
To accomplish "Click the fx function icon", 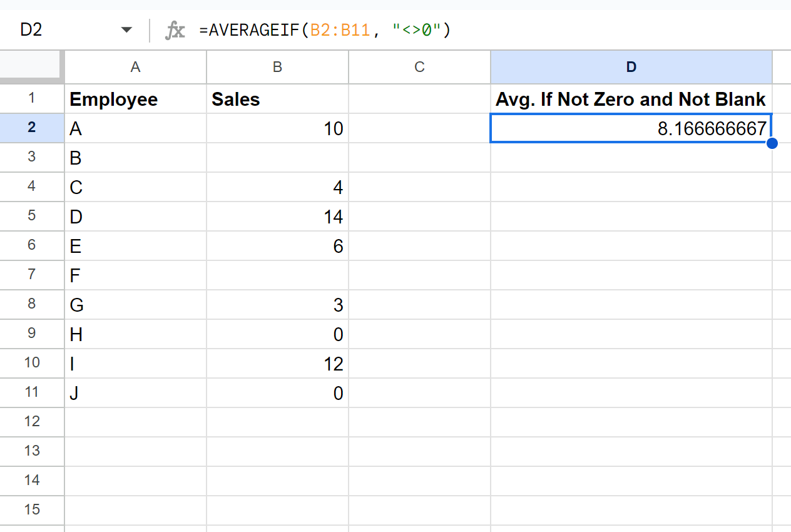I will coord(175,30).
